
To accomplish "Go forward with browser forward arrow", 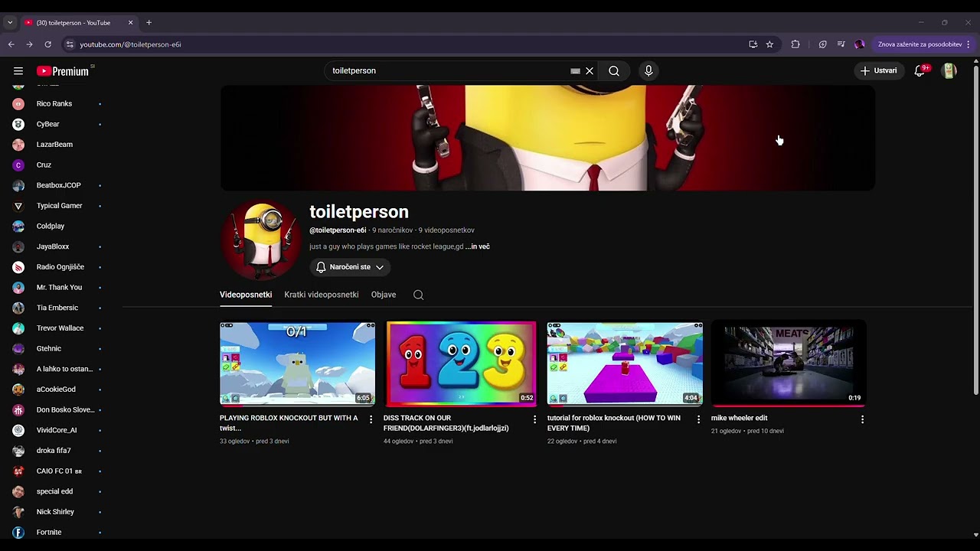I will point(29,44).
